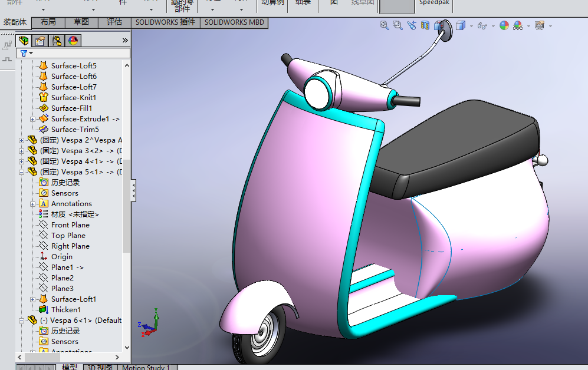588x370 pixels.
Task: Switch to the 评估 tab
Action: tap(114, 22)
